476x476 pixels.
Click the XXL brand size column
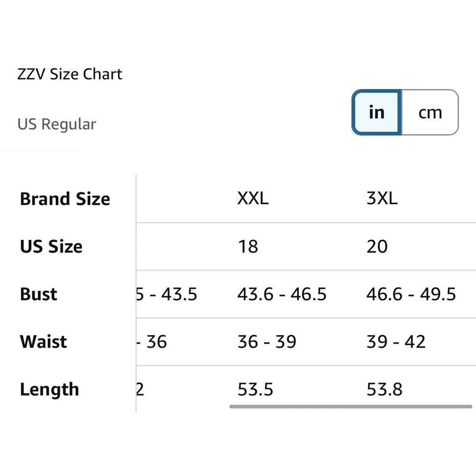click(x=253, y=199)
